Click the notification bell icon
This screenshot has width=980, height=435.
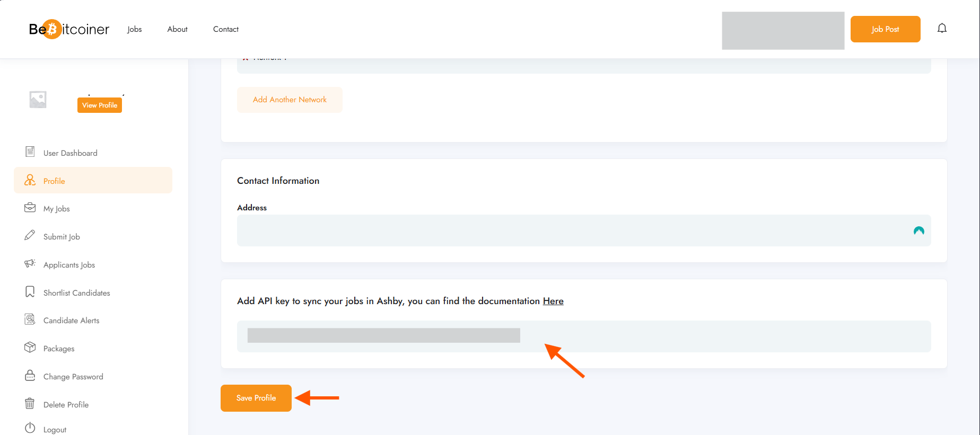click(942, 29)
